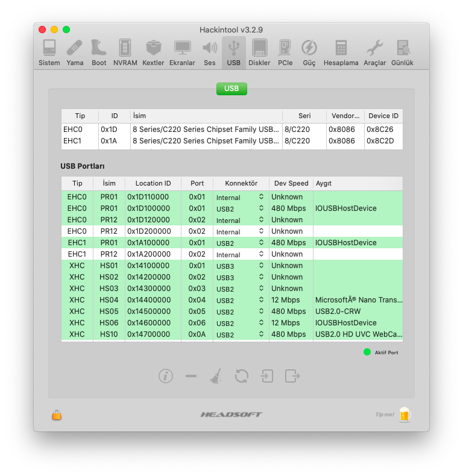Open the PCIe devices section

click(285, 52)
